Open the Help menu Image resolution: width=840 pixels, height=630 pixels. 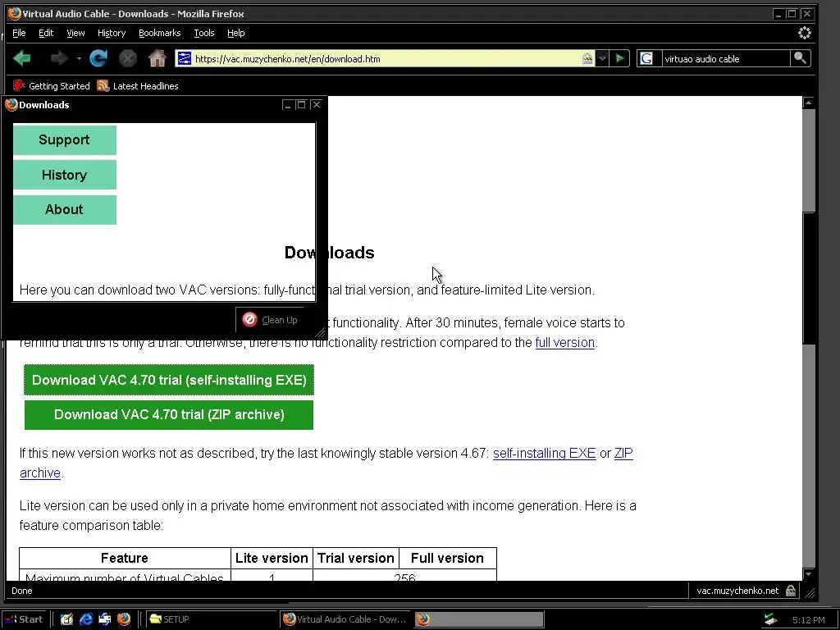click(x=235, y=33)
